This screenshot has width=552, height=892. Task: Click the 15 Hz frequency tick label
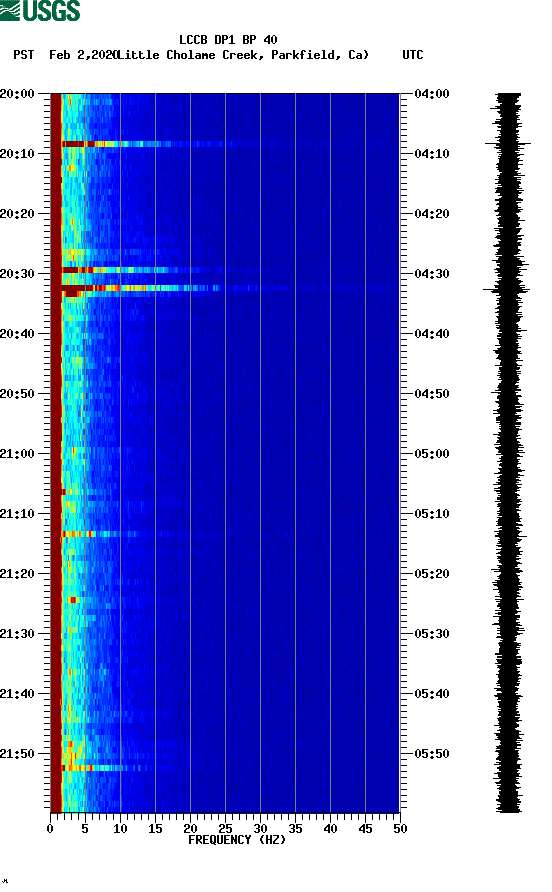coord(155,829)
